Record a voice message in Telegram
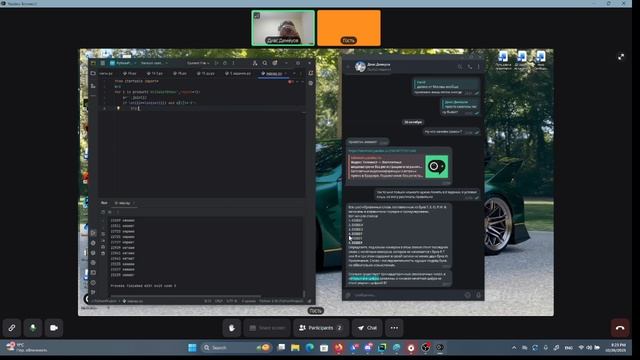 (x=478, y=295)
